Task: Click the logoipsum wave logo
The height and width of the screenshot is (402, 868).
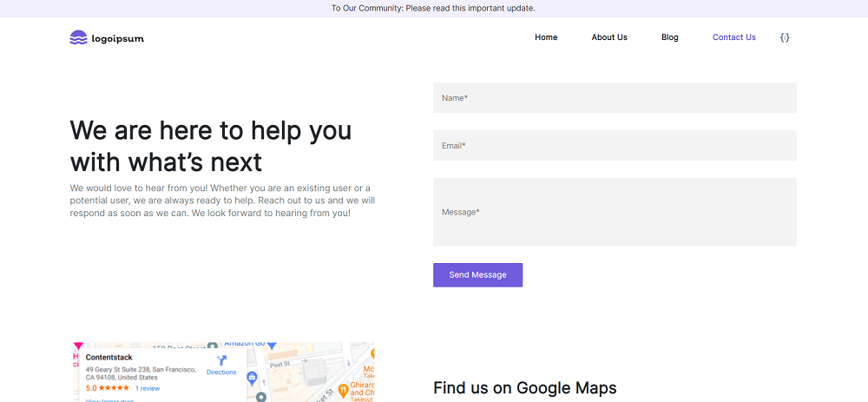Action: (x=79, y=37)
